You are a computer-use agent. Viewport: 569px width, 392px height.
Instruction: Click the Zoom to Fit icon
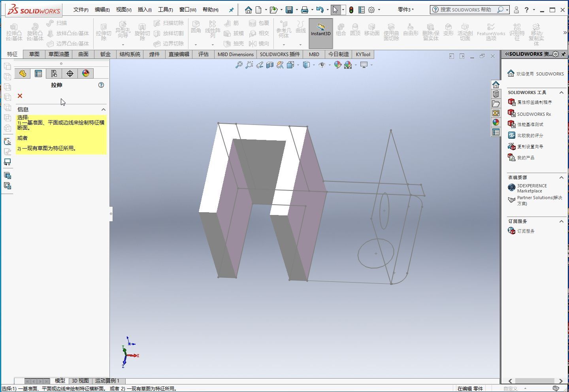click(x=239, y=65)
